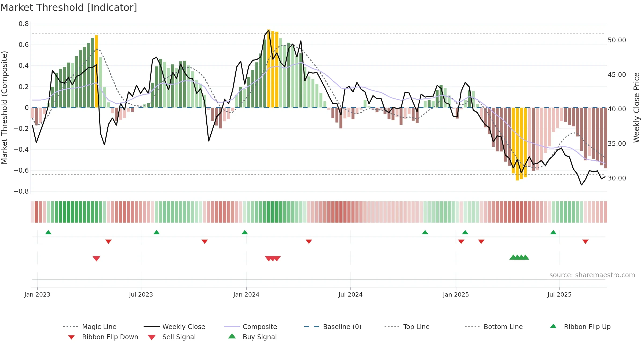The height and width of the screenshot is (362, 644).
Task: Click the yellow bar at the 2023 composite peak
Action: click(96, 71)
